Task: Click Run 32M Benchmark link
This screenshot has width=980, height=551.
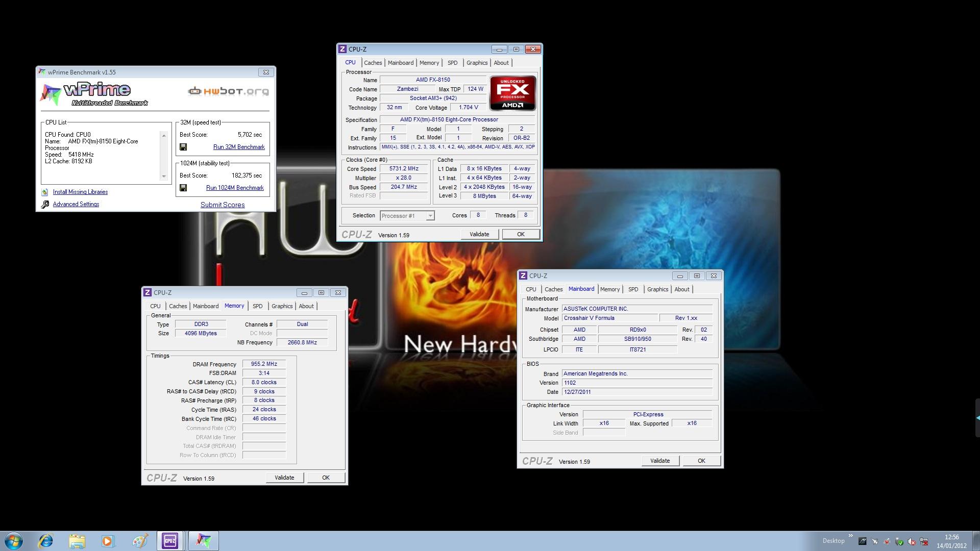Action: coord(239,147)
